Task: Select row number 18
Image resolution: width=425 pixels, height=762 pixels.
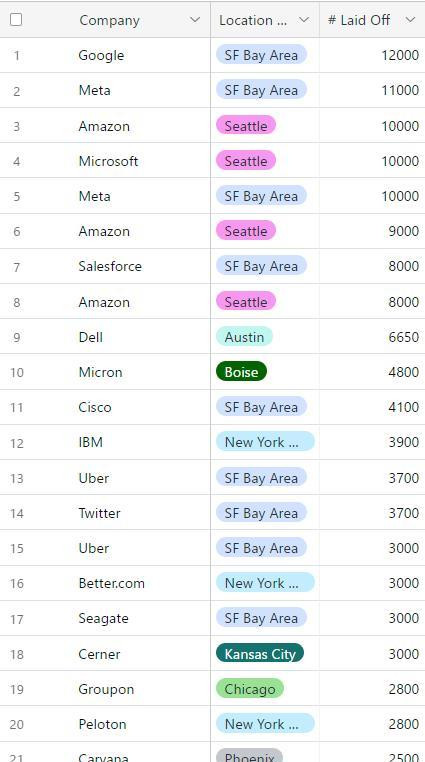Action: pyautogui.click(x=17, y=654)
